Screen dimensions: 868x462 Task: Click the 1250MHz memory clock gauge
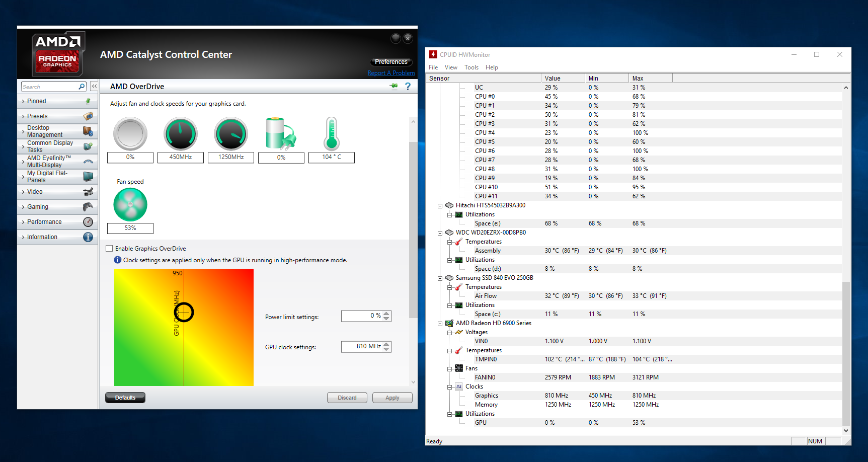pyautogui.click(x=231, y=134)
